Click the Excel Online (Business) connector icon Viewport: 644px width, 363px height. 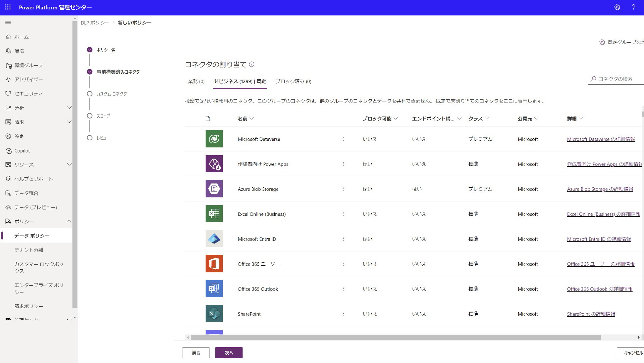(214, 214)
